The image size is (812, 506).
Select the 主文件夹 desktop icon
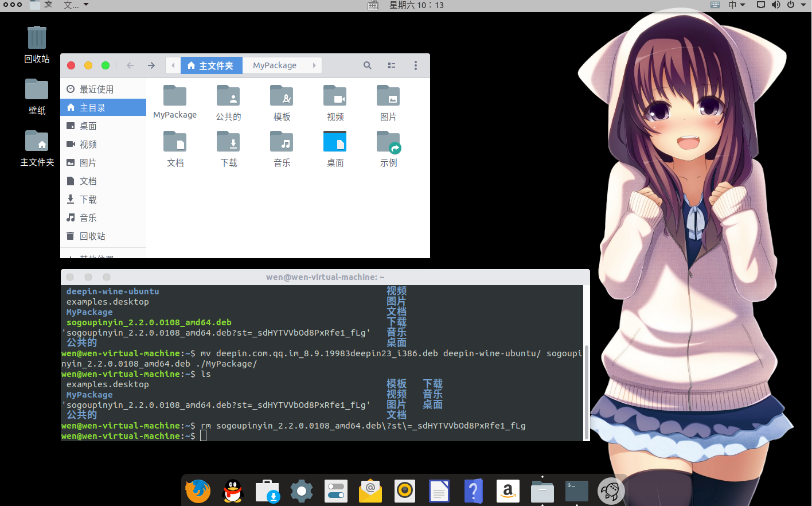37,148
